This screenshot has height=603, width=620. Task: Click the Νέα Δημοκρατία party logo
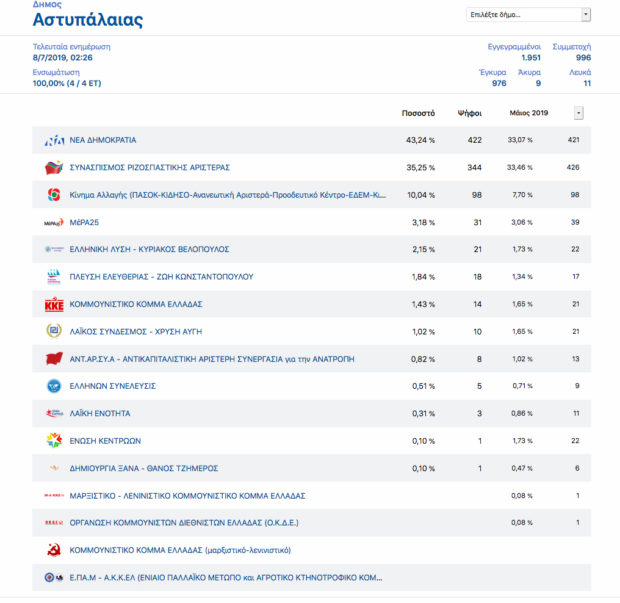[54, 140]
